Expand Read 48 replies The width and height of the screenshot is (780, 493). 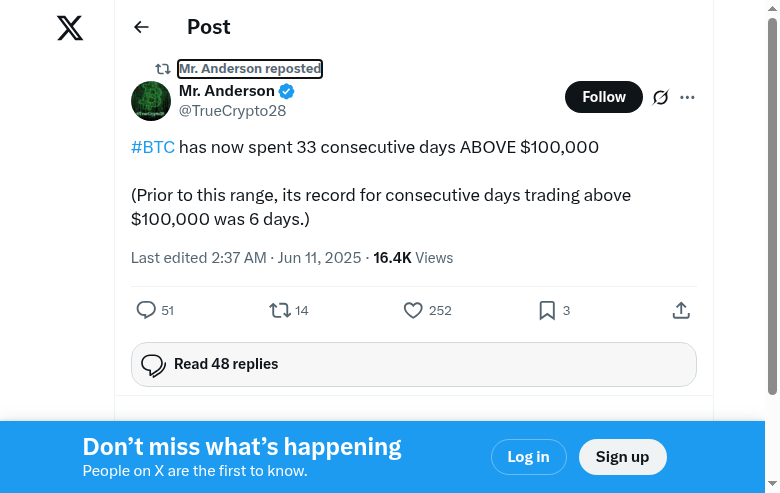point(413,364)
